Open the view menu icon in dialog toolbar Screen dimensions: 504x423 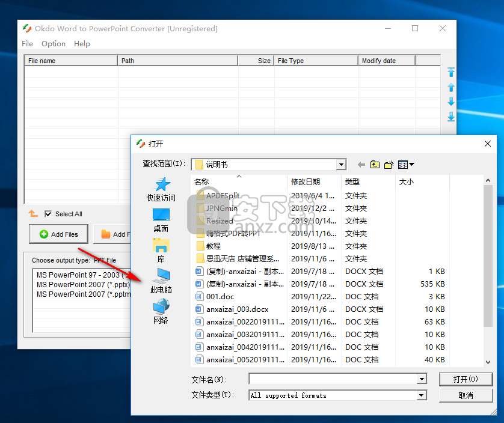coord(406,165)
